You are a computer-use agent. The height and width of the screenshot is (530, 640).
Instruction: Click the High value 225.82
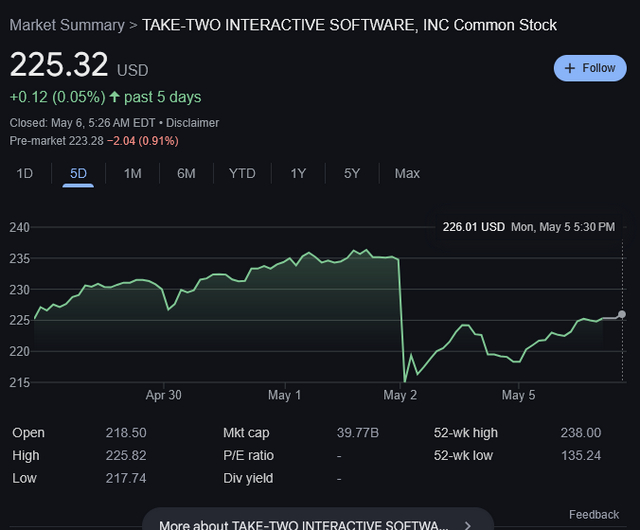[126, 456]
